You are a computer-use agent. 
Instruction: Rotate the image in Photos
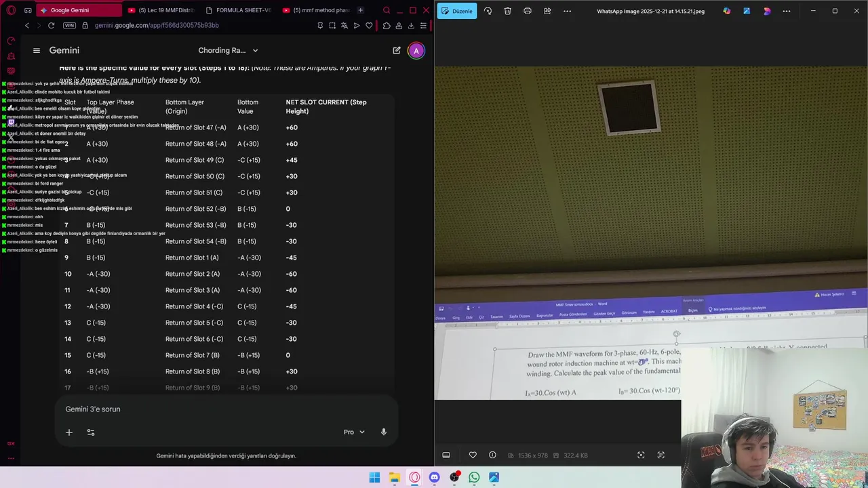point(488,11)
